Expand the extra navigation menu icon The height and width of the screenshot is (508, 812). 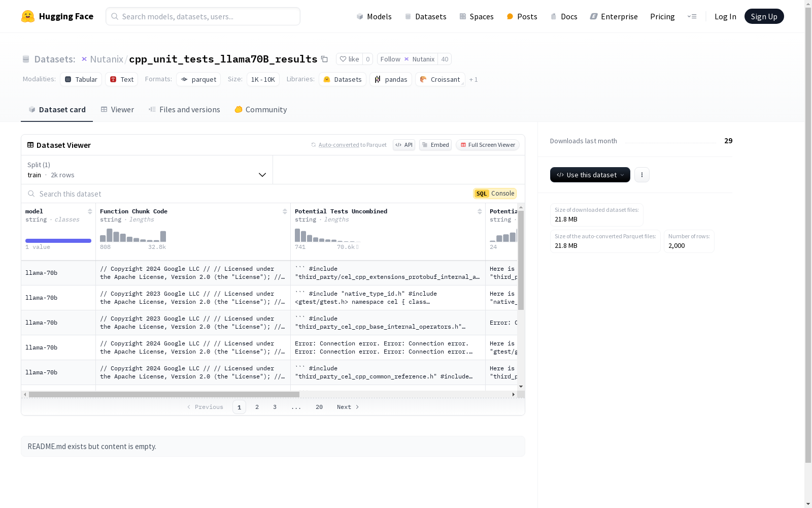(x=692, y=16)
